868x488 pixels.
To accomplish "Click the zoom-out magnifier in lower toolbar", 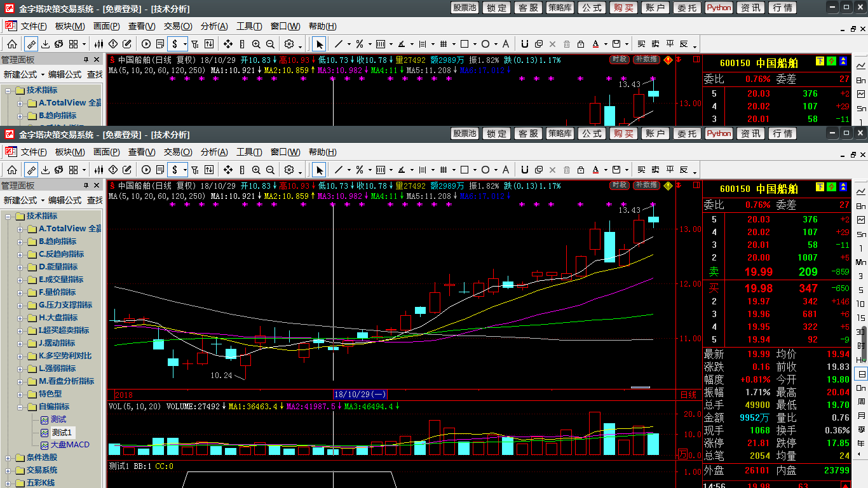I will point(270,170).
